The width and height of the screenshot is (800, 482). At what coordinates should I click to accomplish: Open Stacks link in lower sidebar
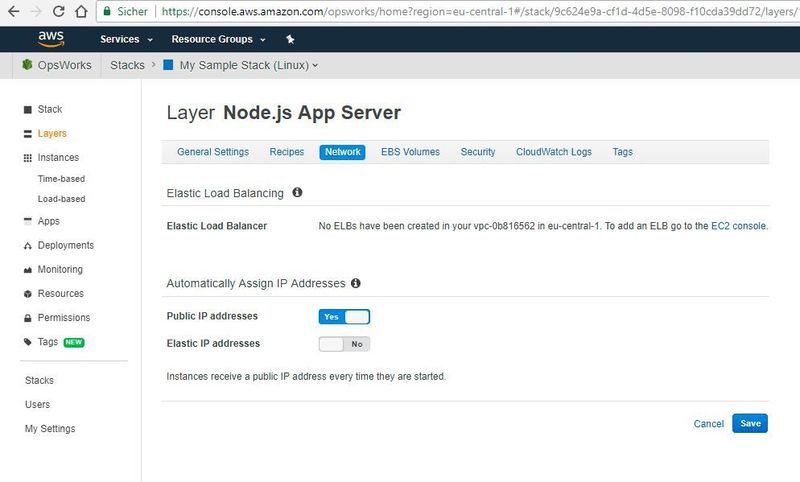click(x=39, y=380)
